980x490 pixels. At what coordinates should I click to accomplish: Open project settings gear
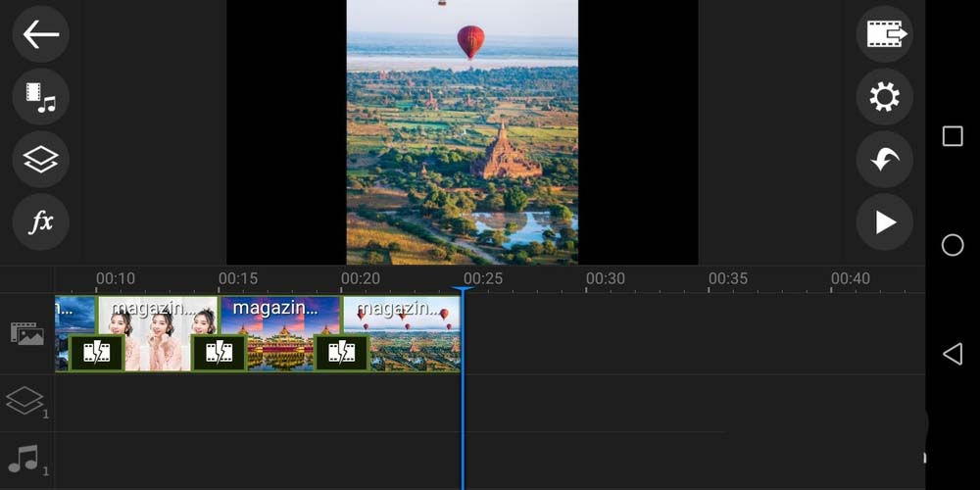pos(884,97)
